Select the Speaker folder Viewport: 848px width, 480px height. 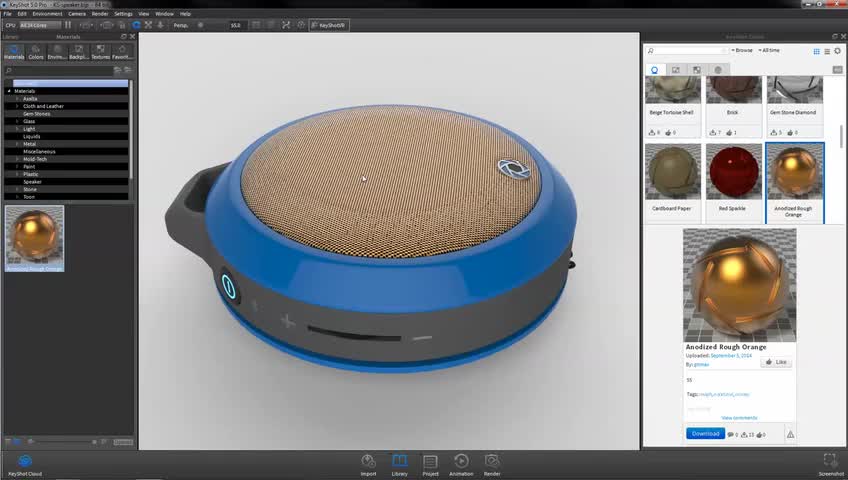tap(32, 182)
